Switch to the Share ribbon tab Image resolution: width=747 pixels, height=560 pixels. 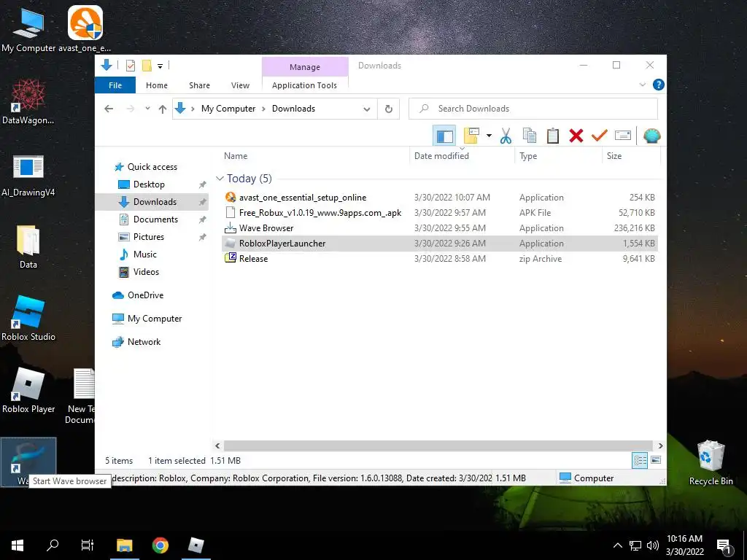(199, 85)
